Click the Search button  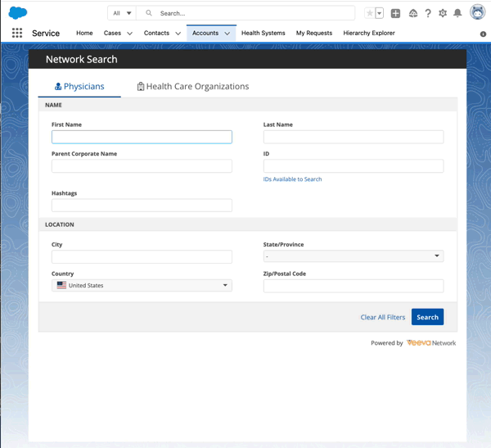coord(427,317)
